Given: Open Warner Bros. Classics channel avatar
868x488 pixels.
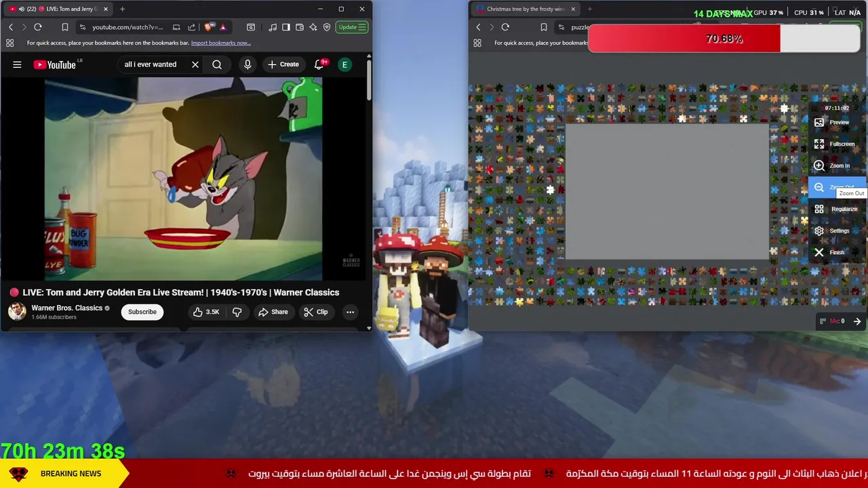Looking at the screenshot, I should [x=17, y=312].
